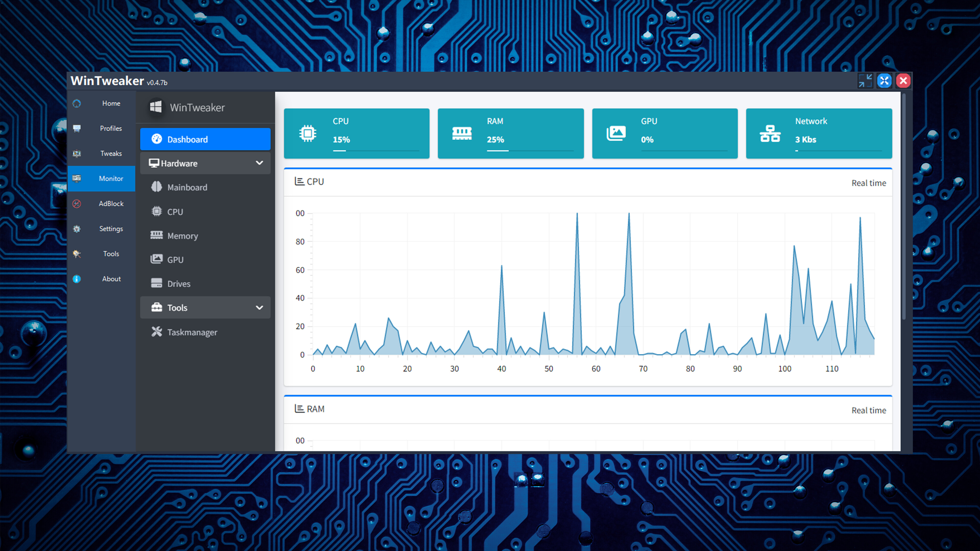Collapse the Hardware section chevron
Image resolution: width=980 pixels, height=551 pixels.
(260, 163)
